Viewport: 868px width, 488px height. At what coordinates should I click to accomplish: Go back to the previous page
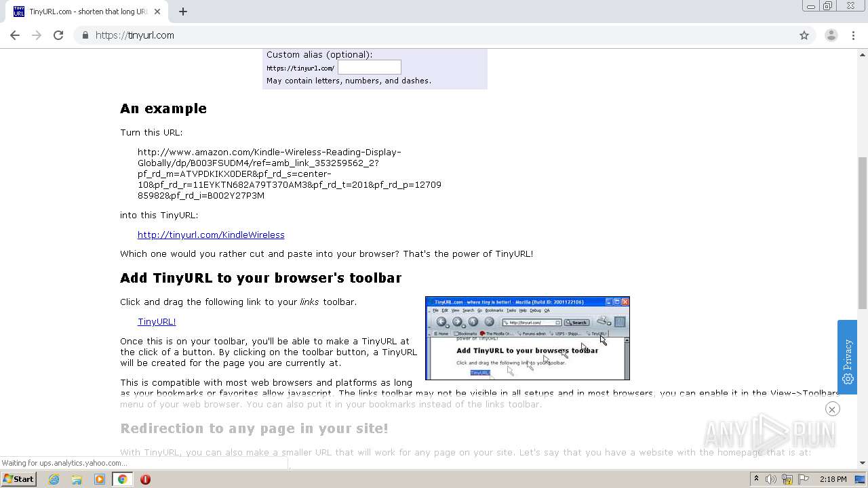pos(15,35)
